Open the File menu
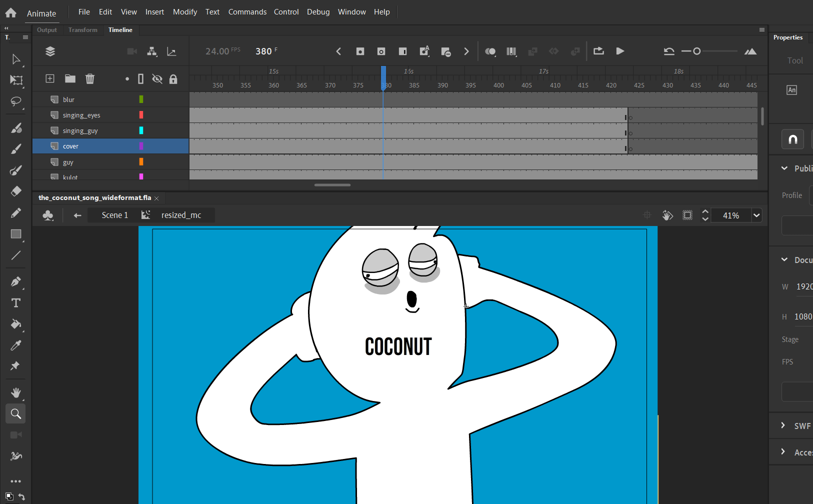Viewport: 813px width, 504px height. click(x=84, y=12)
